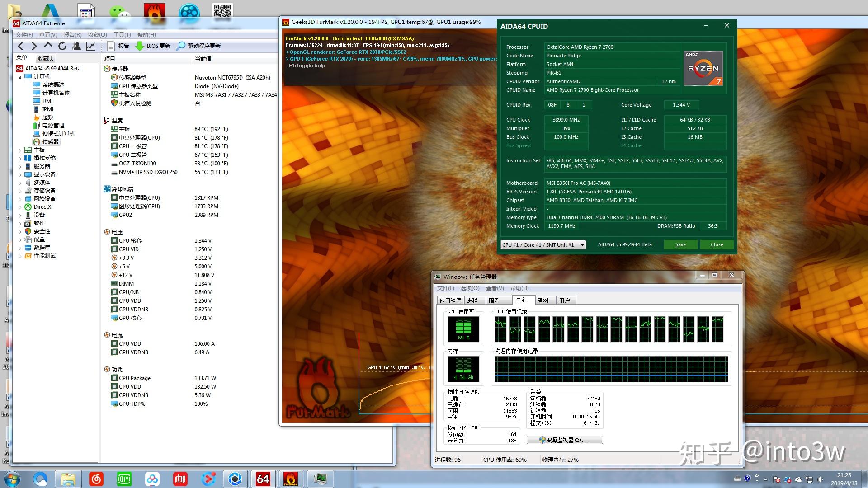
Task: Open the iQIYI taskbar icon
Action: 124,479
